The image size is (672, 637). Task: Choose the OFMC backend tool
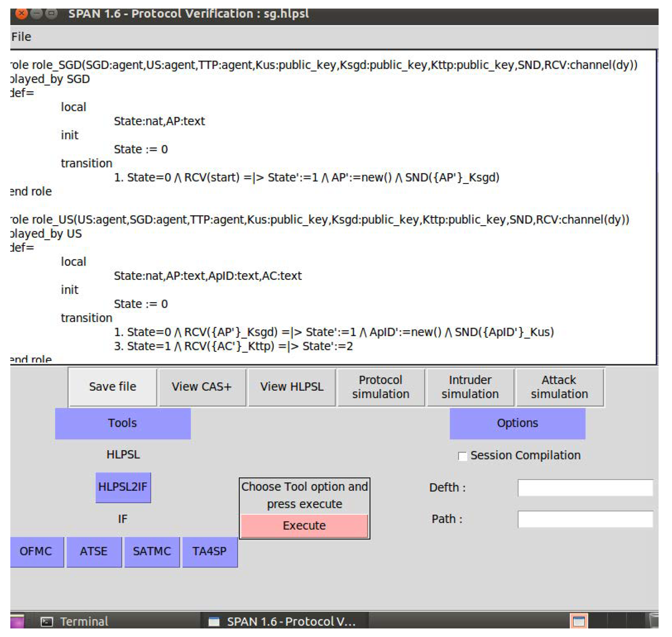(36, 551)
